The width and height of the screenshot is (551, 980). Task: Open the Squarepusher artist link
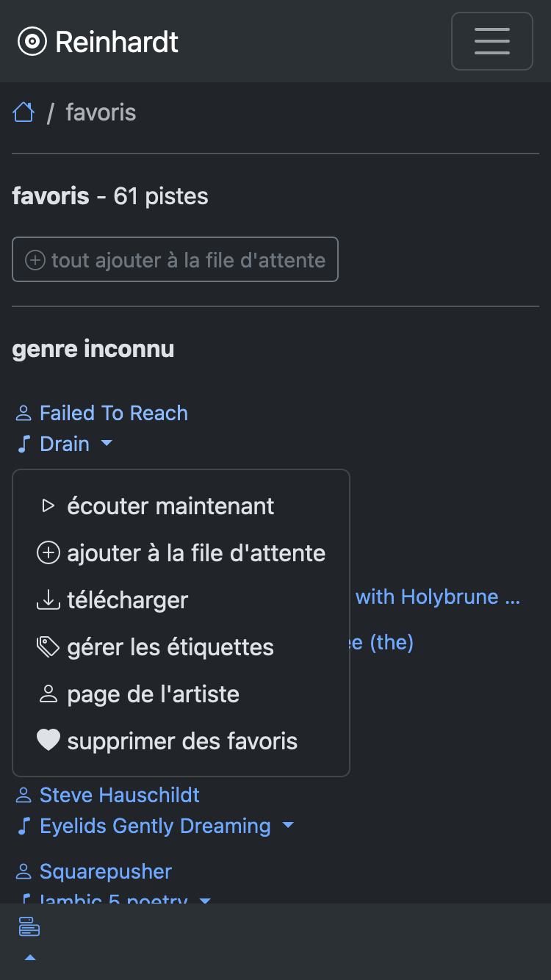pyautogui.click(x=106, y=871)
